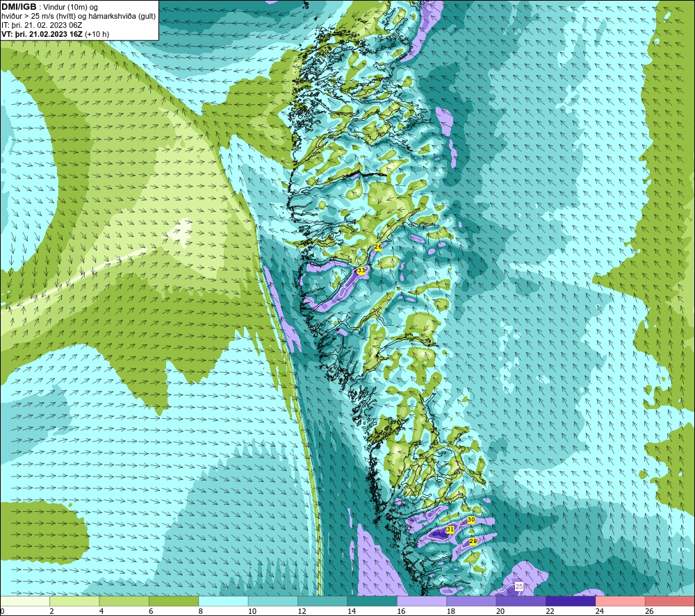Click the legend scale number 4
The height and width of the screenshot is (616, 695).
click(101, 611)
